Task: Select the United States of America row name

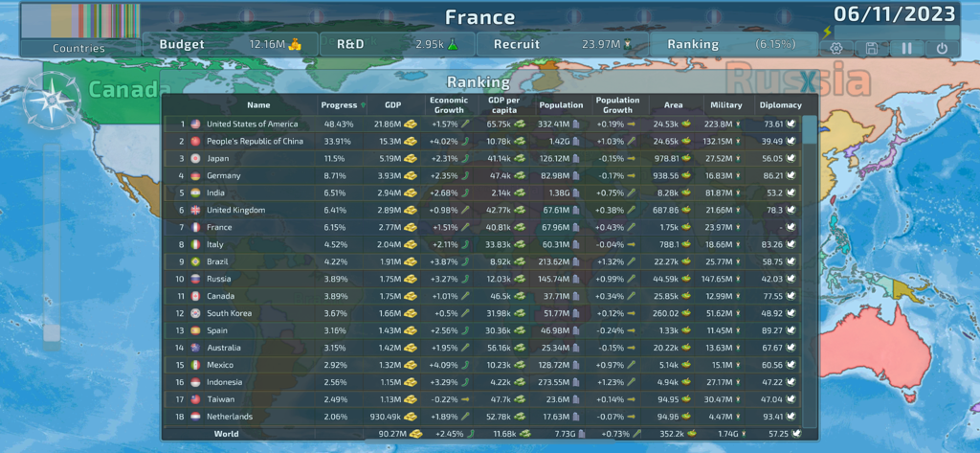Action: point(253,125)
